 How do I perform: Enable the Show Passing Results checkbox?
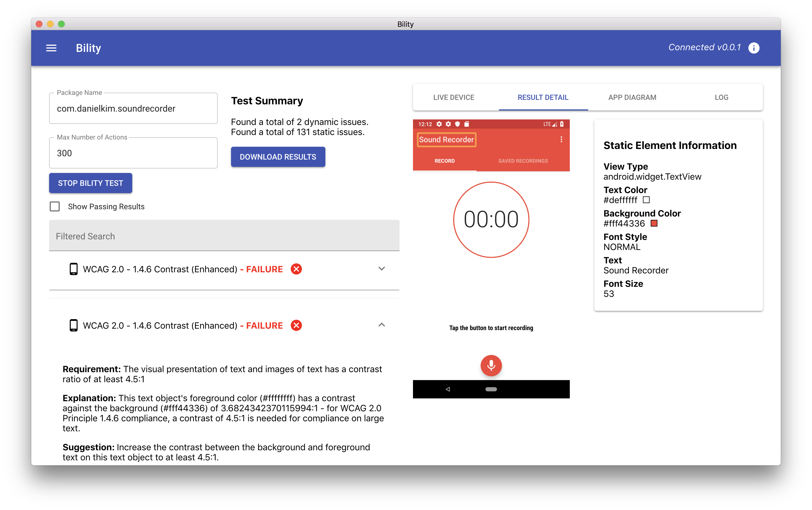pyautogui.click(x=55, y=206)
